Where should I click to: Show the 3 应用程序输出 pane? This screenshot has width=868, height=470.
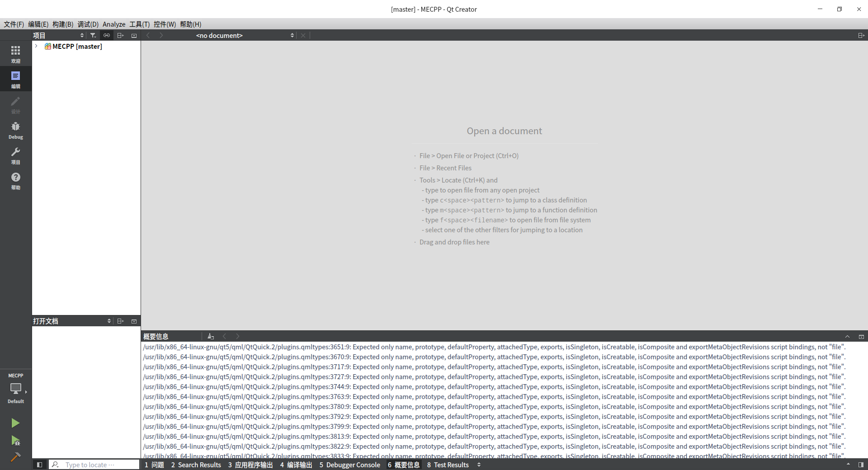point(250,465)
